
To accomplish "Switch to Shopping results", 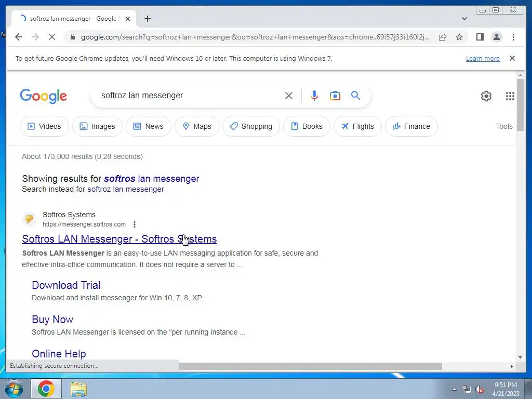I will (x=251, y=126).
